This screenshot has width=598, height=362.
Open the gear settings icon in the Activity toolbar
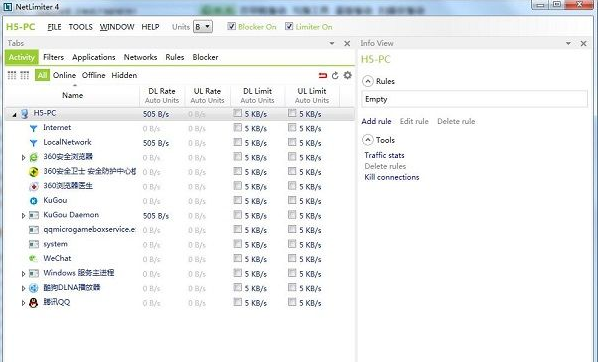tap(347, 75)
